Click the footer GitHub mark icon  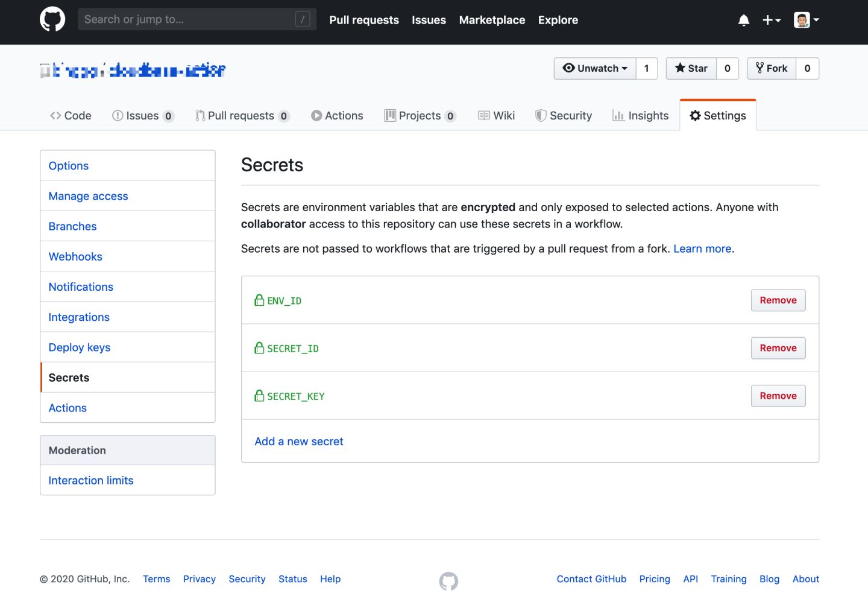pos(448,581)
